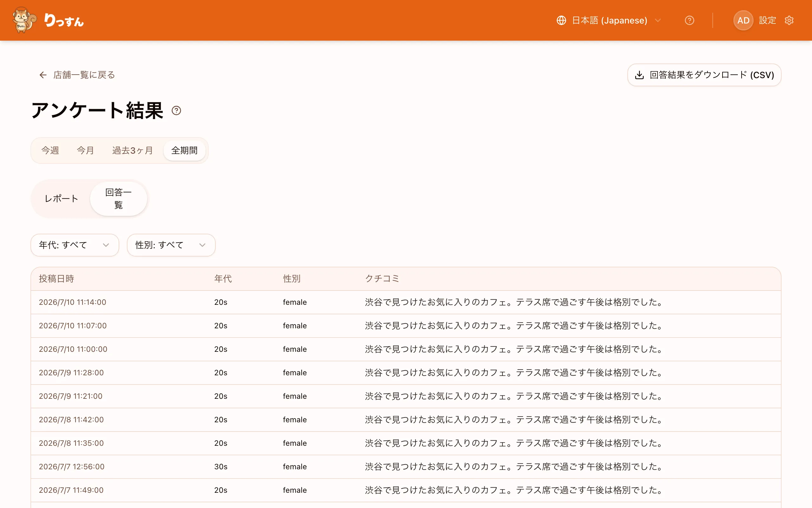
Task: Open settings via the gear icon
Action: pyautogui.click(x=789, y=21)
